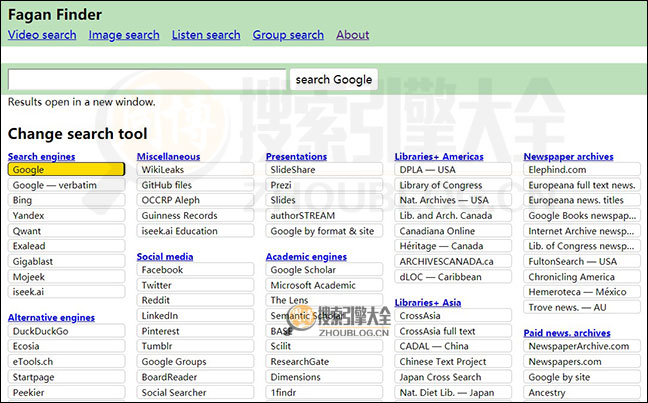
Task: Choose Chronicling America archive
Action: click(582, 277)
